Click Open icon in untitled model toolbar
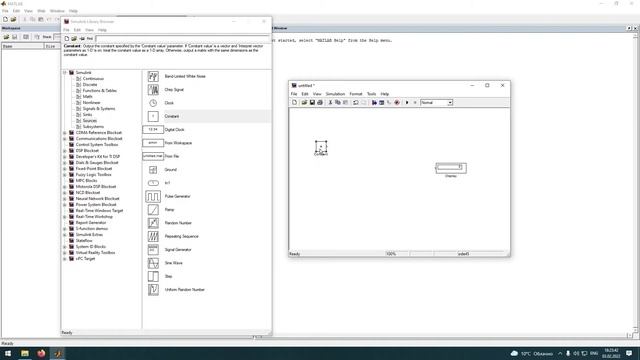 [x=304, y=102]
